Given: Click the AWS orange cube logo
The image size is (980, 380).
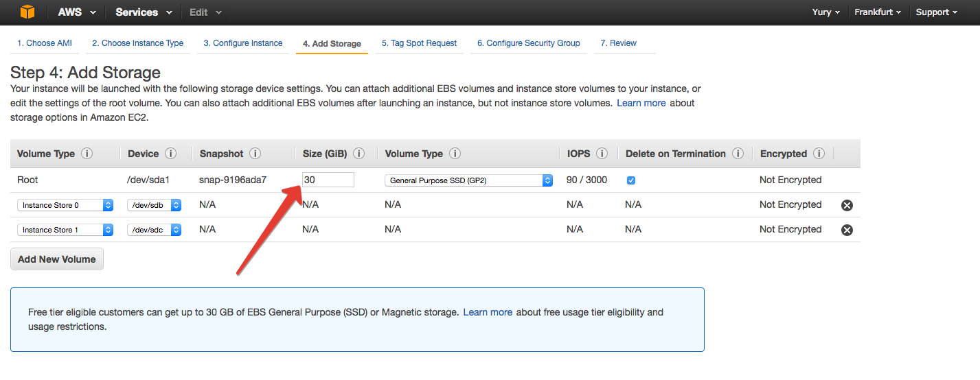Looking at the screenshot, I should (x=27, y=12).
